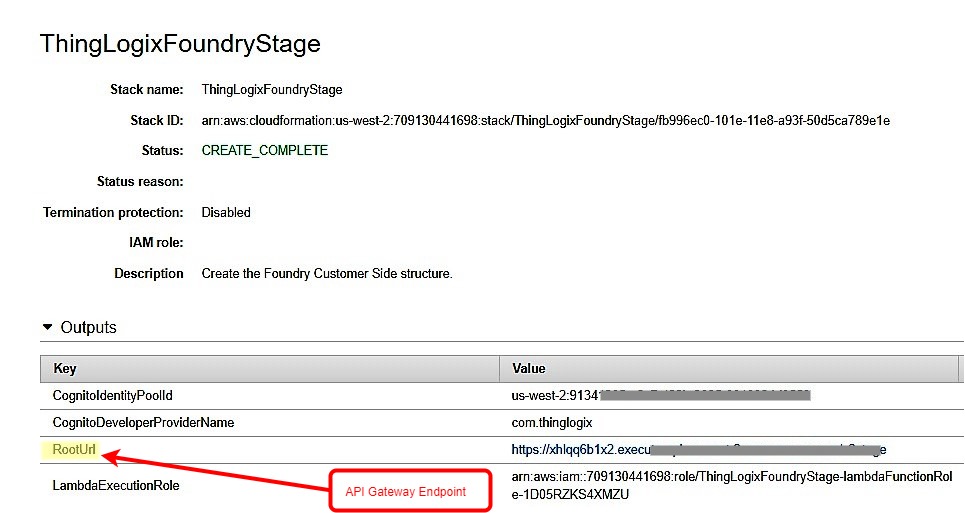
Task: Open the RootUrl https link
Action: [x=699, y=450]
